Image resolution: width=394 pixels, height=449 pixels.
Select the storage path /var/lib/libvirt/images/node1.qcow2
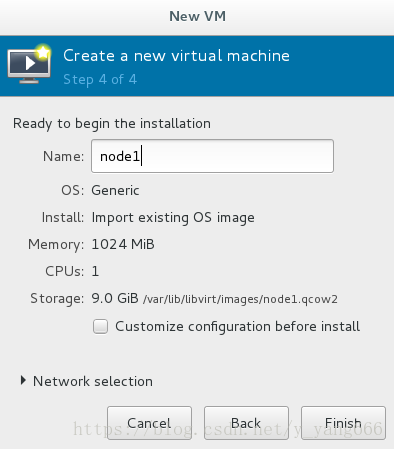pyautogui.click(x=240, y=299)
